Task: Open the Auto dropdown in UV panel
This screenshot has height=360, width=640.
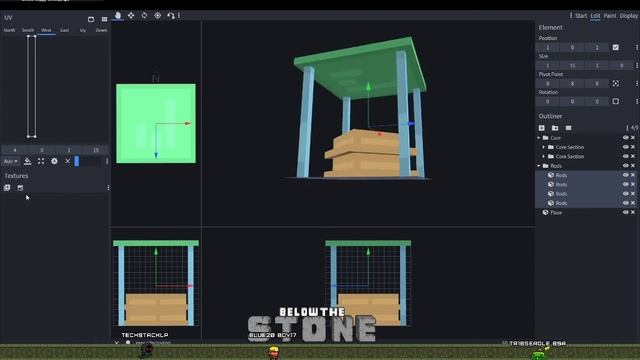Action: point(11,161)
